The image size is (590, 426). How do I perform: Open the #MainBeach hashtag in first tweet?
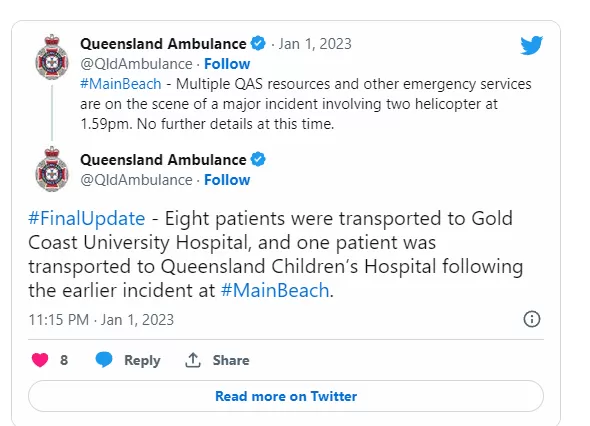120,84
